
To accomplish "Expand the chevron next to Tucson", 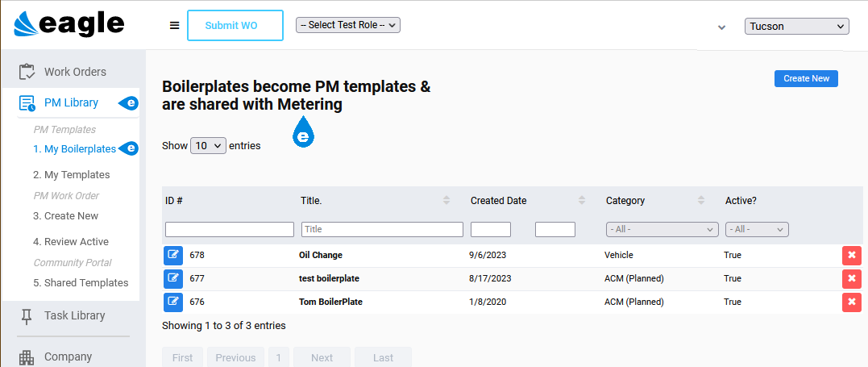I will pyautogui.click(x=721, y=27).
